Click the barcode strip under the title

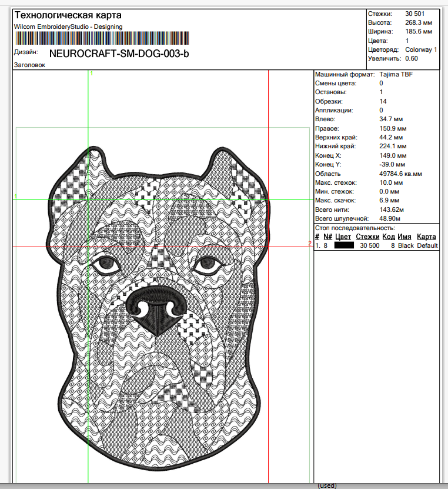(102, 38)
